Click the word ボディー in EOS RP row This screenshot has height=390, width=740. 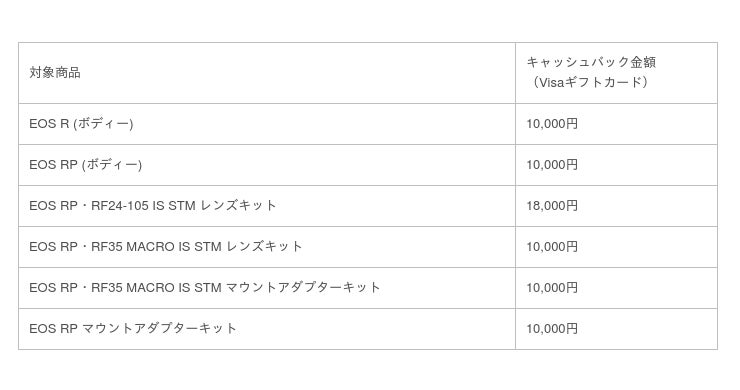point(111,165)
